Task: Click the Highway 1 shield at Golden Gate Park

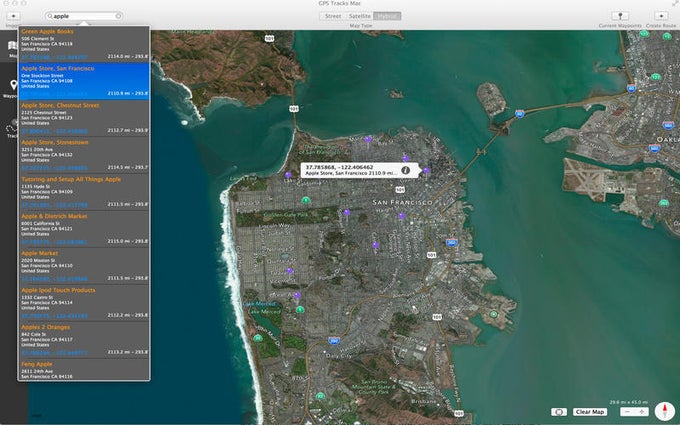Action: click(x=306, y=200)
